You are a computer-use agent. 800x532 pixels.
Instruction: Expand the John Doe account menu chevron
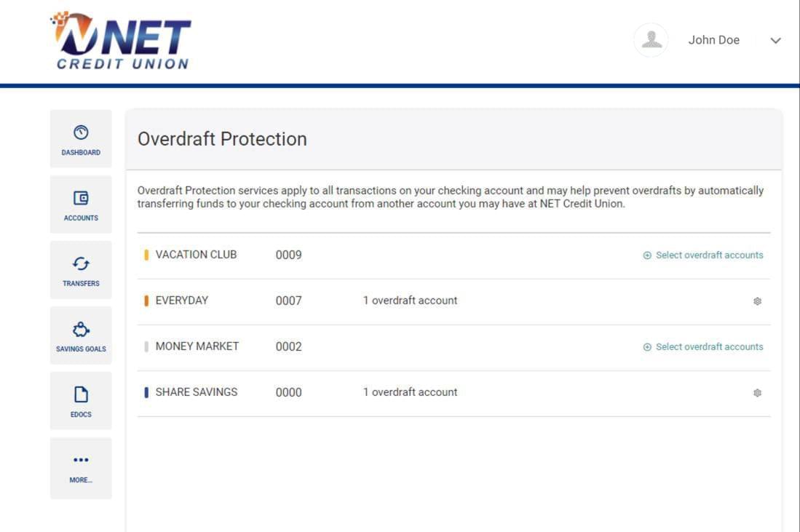point(774,41)
